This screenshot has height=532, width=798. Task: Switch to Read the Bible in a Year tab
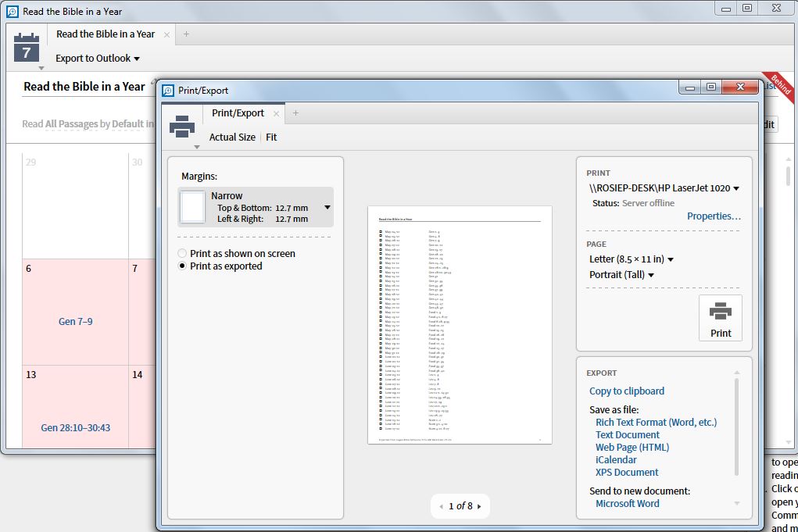106,34
